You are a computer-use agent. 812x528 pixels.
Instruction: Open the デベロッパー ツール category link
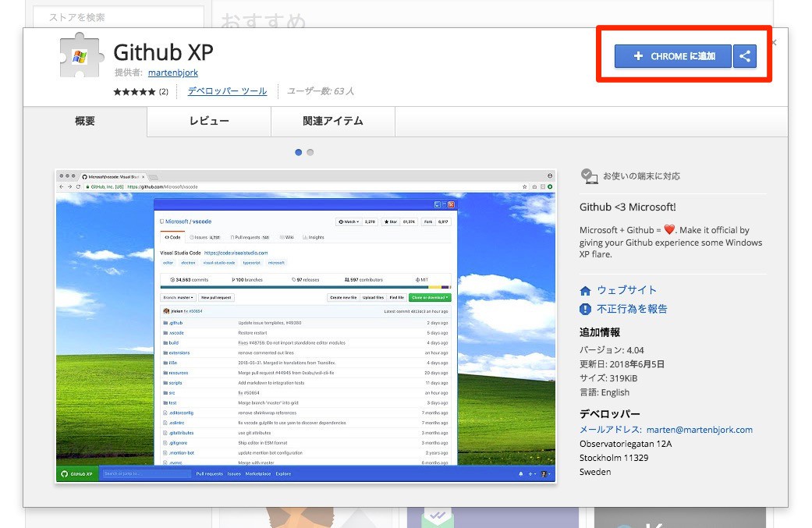click(x=227, y=91)
